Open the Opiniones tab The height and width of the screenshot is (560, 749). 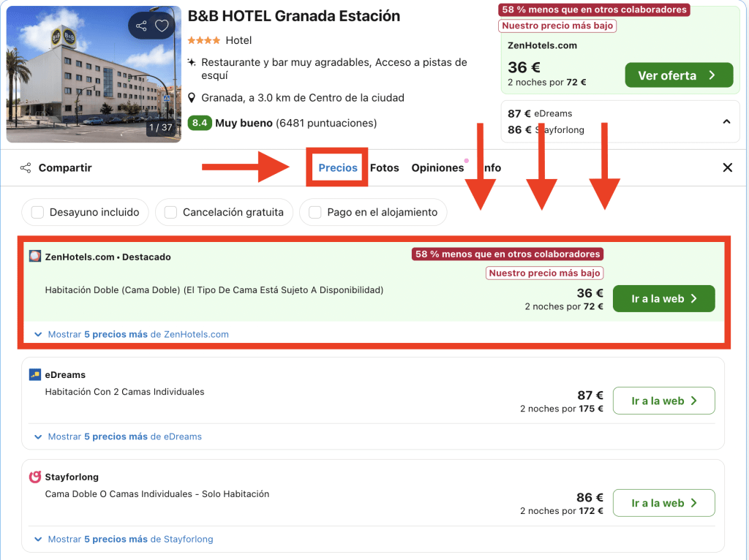437,168
